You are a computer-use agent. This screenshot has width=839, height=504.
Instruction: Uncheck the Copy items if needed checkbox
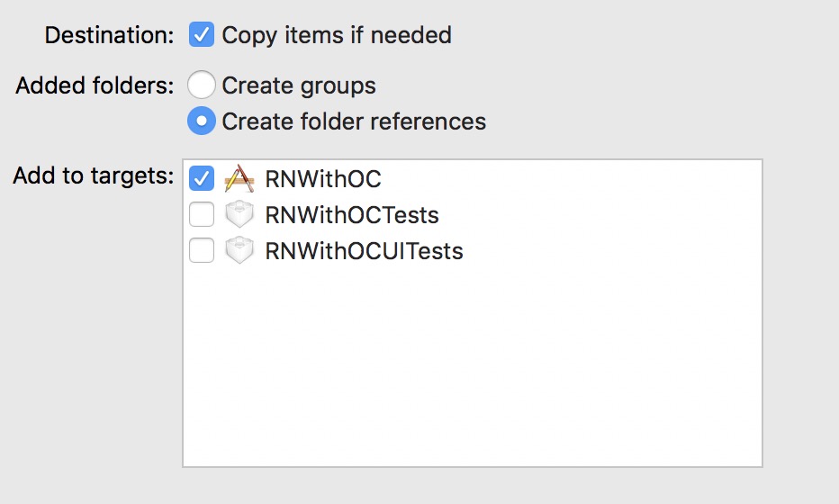click(201, 35)
